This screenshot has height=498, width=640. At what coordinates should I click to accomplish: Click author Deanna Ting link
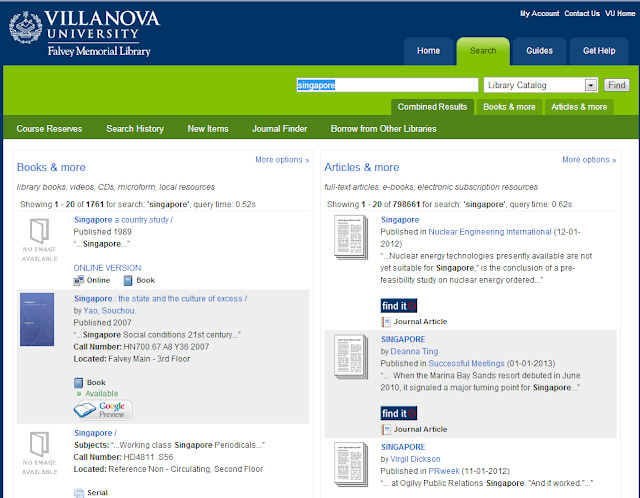[414, 351]
